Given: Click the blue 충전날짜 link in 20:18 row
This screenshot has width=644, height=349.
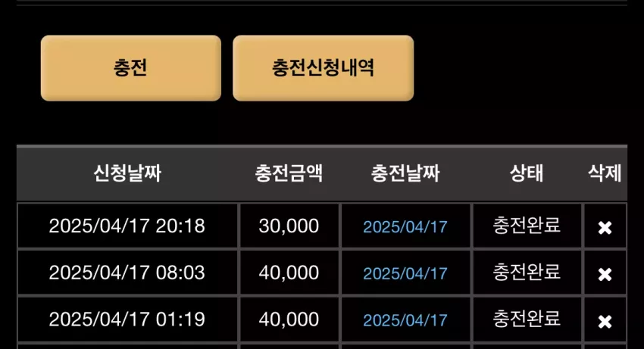Looking at the screenshot, I should (x=405, y=226).
